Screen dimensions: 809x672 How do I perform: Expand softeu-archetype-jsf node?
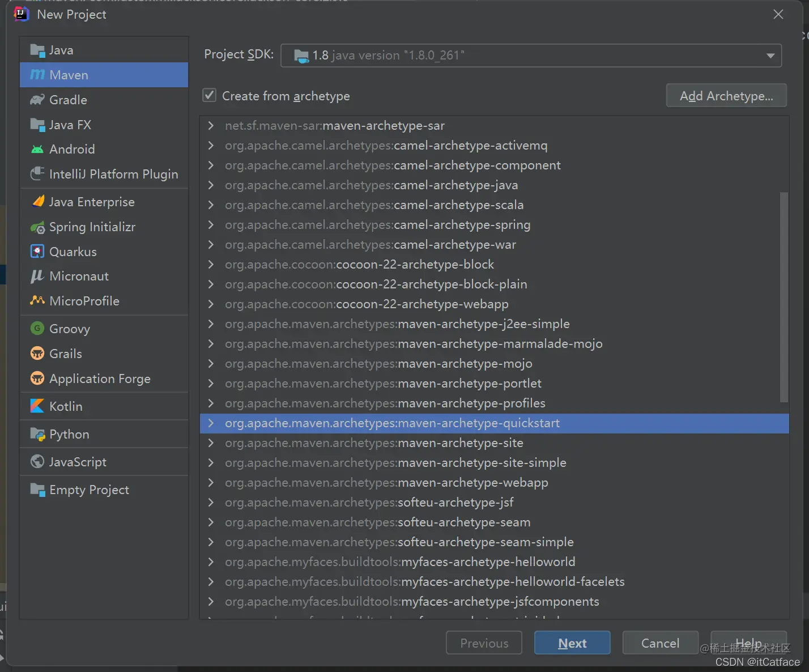coord(211,502)
